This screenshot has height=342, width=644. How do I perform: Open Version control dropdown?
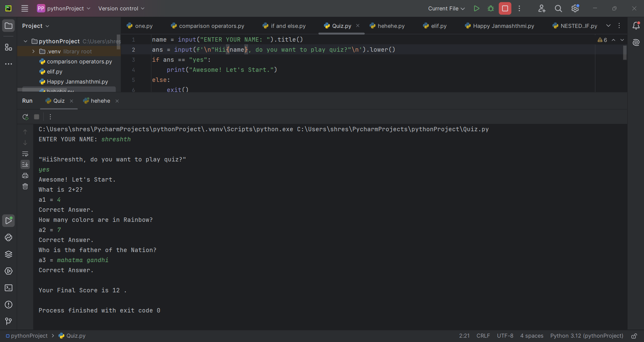pyautogui.click(x=121, y=8)
